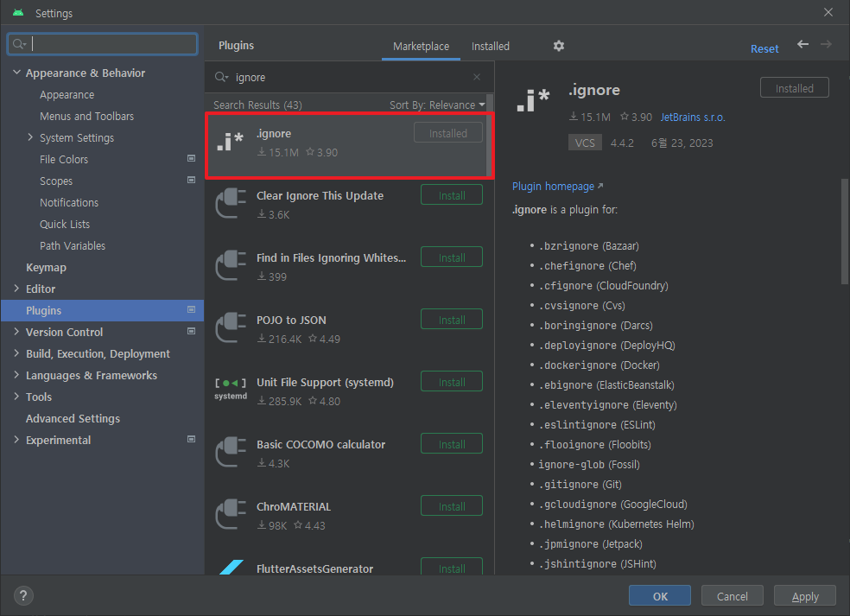Expand System Settings subtree
Image resolution: width=850 pixels, height=616 pixels.
click(30, 137)
